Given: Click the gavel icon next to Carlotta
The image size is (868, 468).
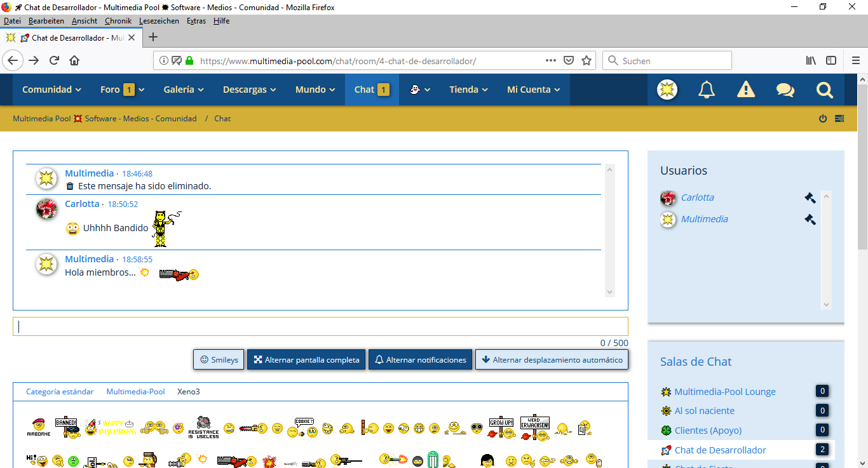Looking at the screenshot, I should point(810,197).
